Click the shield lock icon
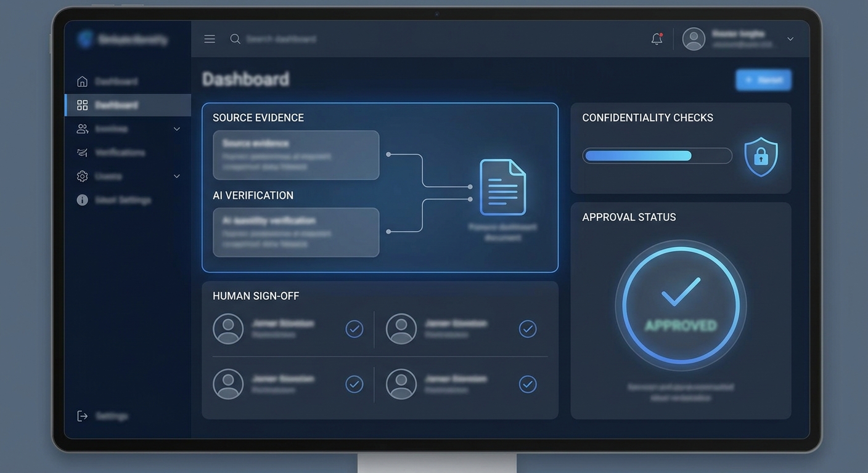The width and height of the screenshot is (868, 473). tap(761, 156)
